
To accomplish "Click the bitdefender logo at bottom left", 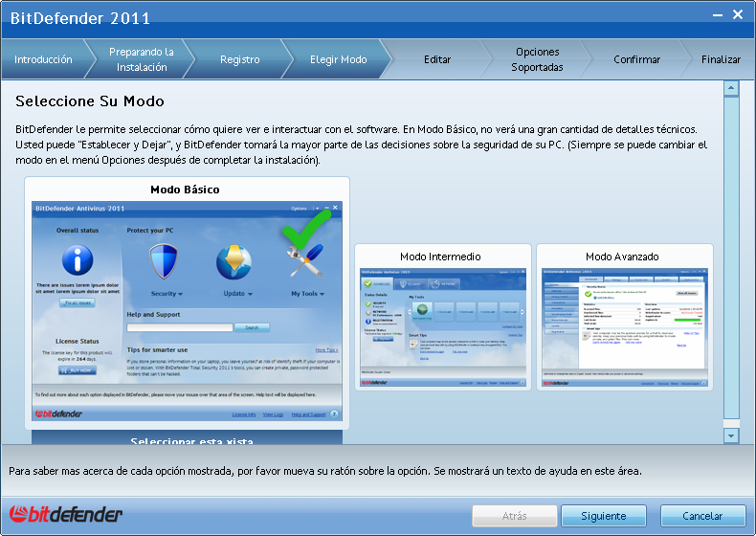I will pos(66,514).
